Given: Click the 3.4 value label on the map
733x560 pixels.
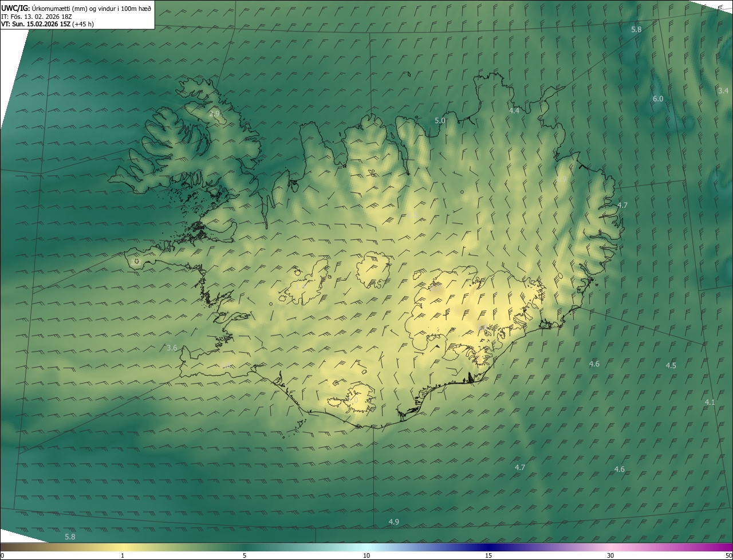Looking at the screenshot, I should (x=723, y=90).
